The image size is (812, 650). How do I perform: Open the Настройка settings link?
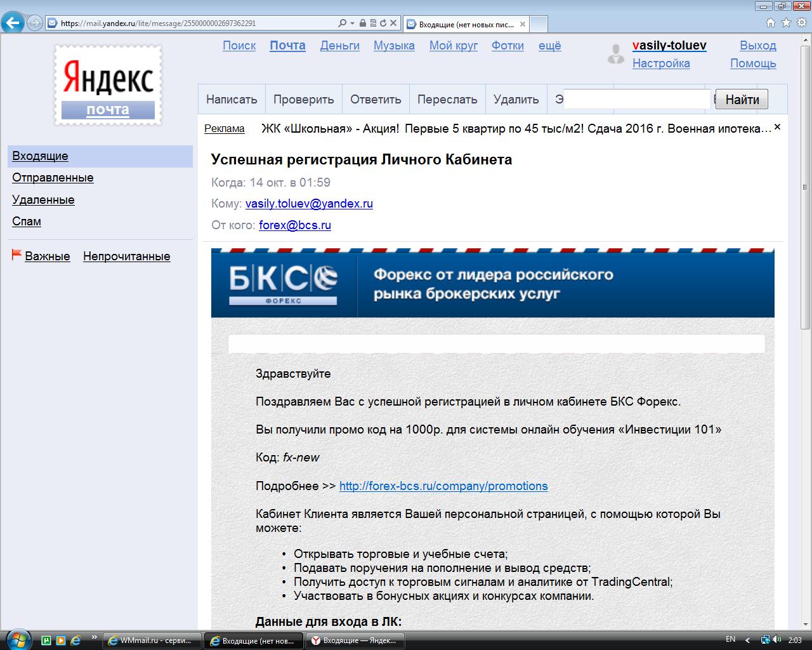(661, 63)
